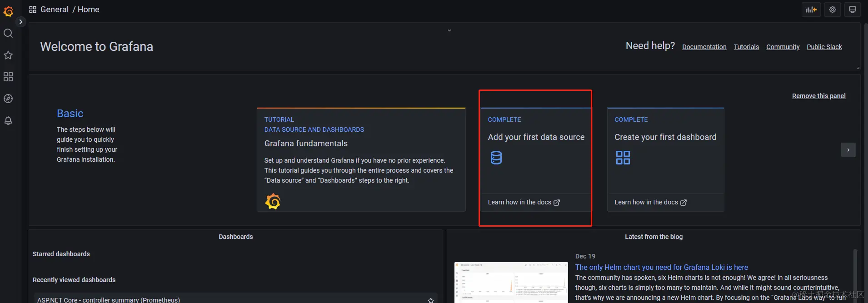Click Remove this panel

click(x=819, y=96)
